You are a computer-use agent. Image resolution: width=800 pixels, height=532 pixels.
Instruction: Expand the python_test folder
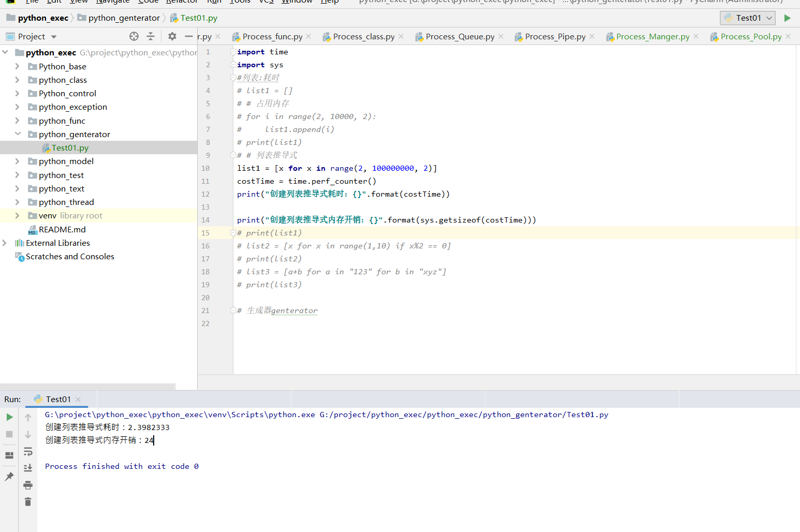coord(18,175)
